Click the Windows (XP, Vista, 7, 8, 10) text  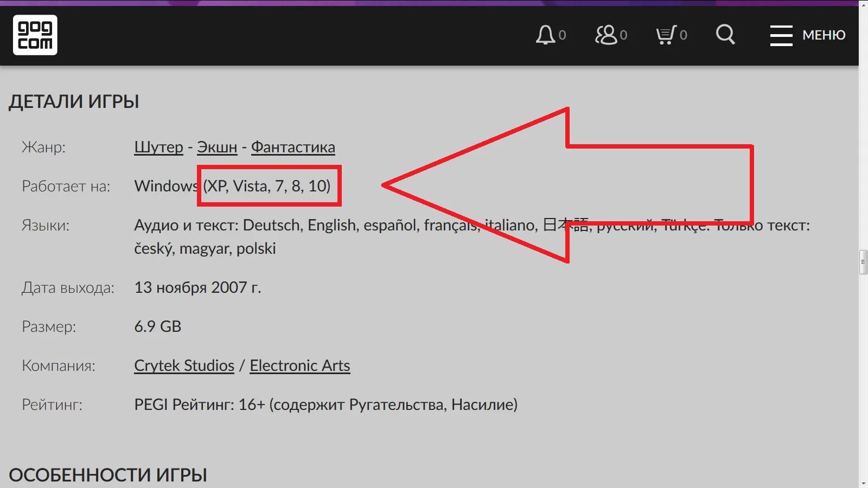233,186
